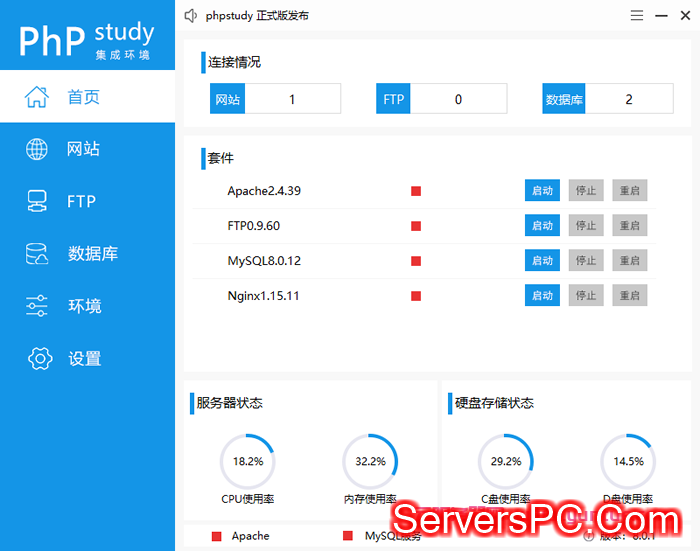This screenshot has width=700, height=551.
Task: Click the home icon in sidebar
Action: (x=37, y=97)
